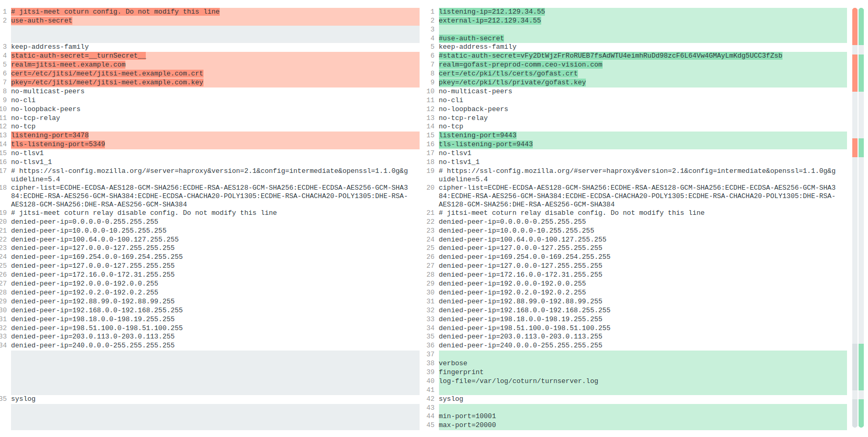Click line 20 'denied-peer-ip=0.0.0.0-0.255.255.255'
Image resolution: width=868 pixels, height=437 pixels.
tap(84, 222)
